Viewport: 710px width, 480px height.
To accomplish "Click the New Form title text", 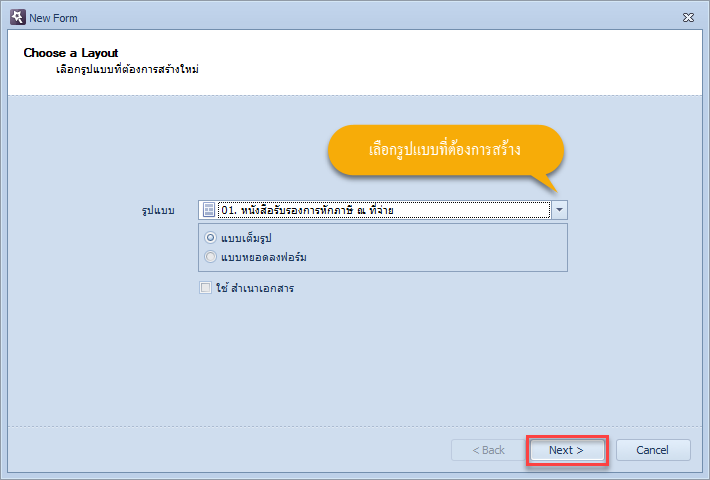I will [x=53, y=18].
